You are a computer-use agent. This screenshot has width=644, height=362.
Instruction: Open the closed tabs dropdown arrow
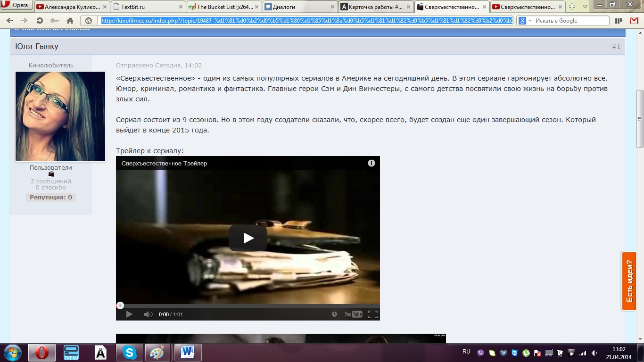tap(585, 7)
